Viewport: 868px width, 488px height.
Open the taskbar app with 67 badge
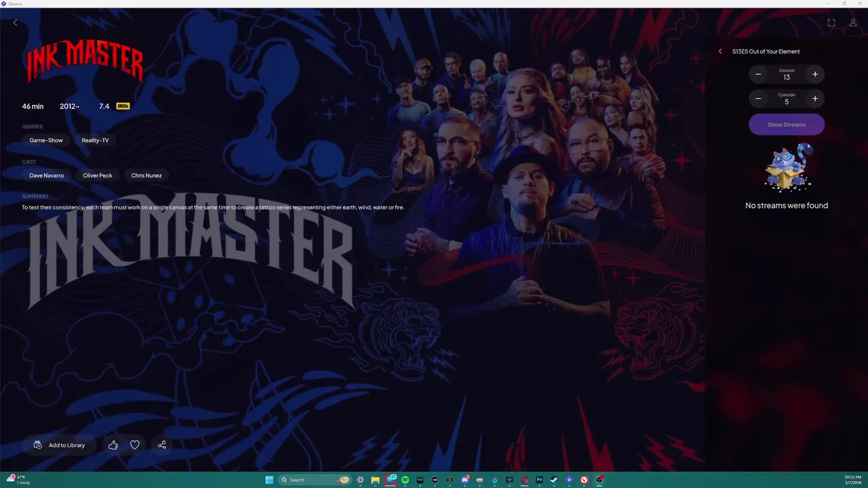(x=391, y=480)
